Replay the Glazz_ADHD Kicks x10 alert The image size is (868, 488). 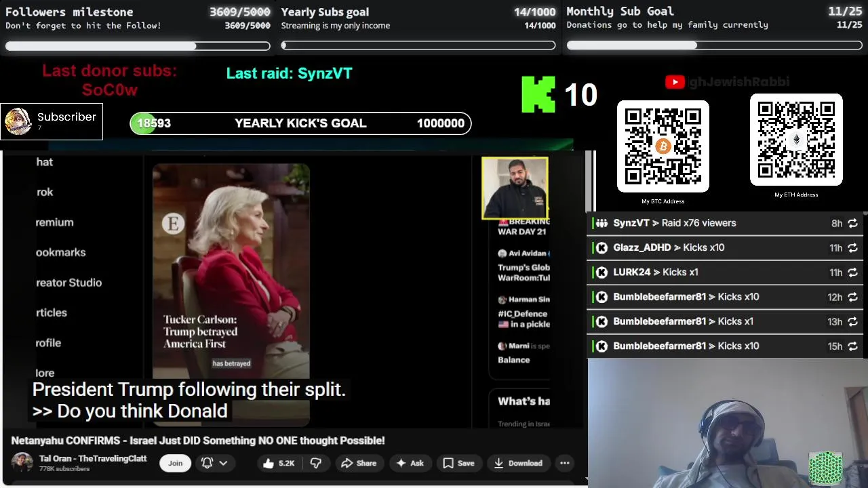852,248
